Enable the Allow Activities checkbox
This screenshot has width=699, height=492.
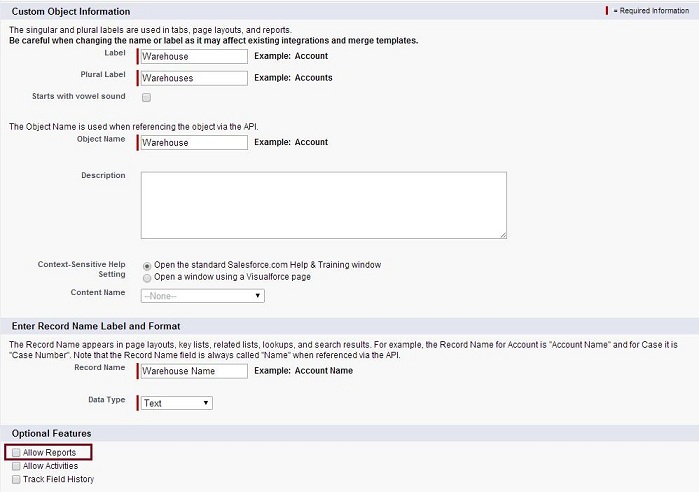tap(16, 466)
